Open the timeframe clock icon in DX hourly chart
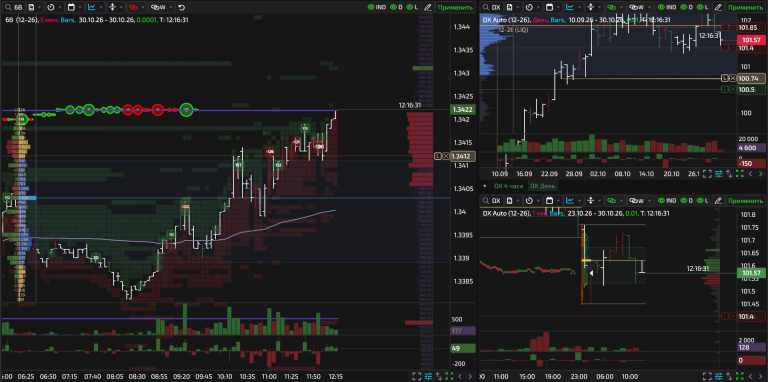This screenshot has width=768, height=382. pos(529,200)
